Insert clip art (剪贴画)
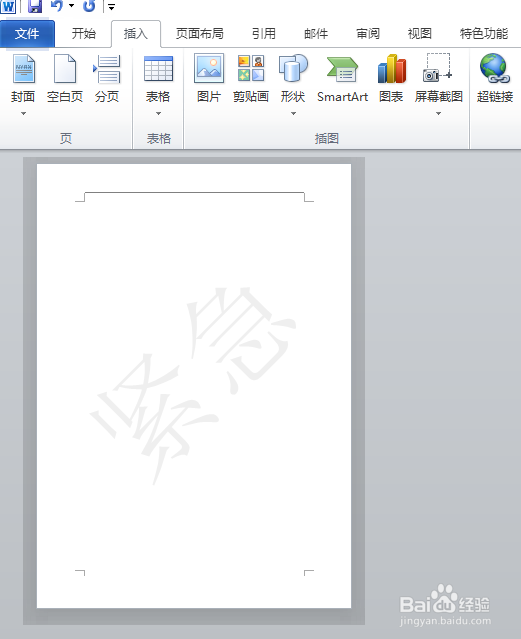Screen dimensions: 521x639 click(251, 78)
